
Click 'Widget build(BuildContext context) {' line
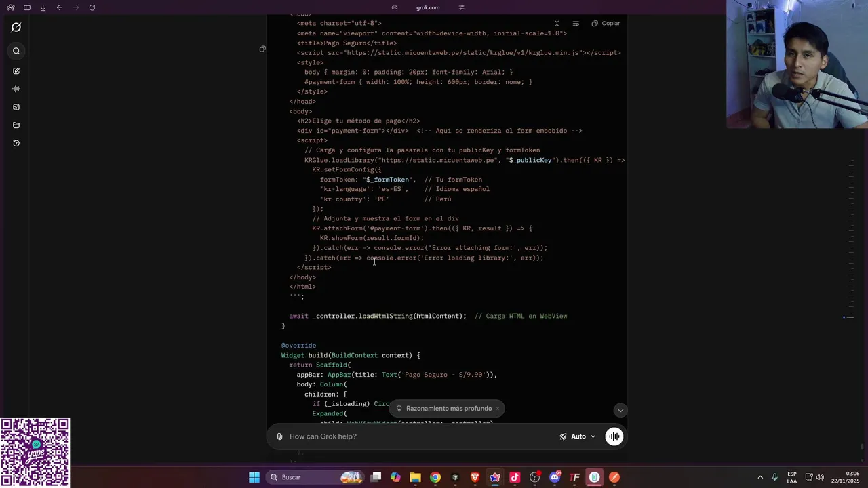click(351, 355)
